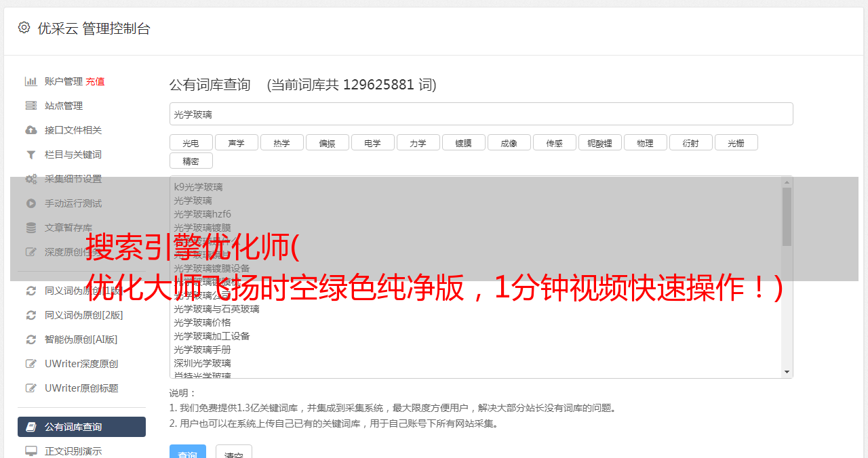Open 接口文件相关 in the sidebar
Image resolution: width=868 pixels, height=458 pixels.
click(73, 130)
